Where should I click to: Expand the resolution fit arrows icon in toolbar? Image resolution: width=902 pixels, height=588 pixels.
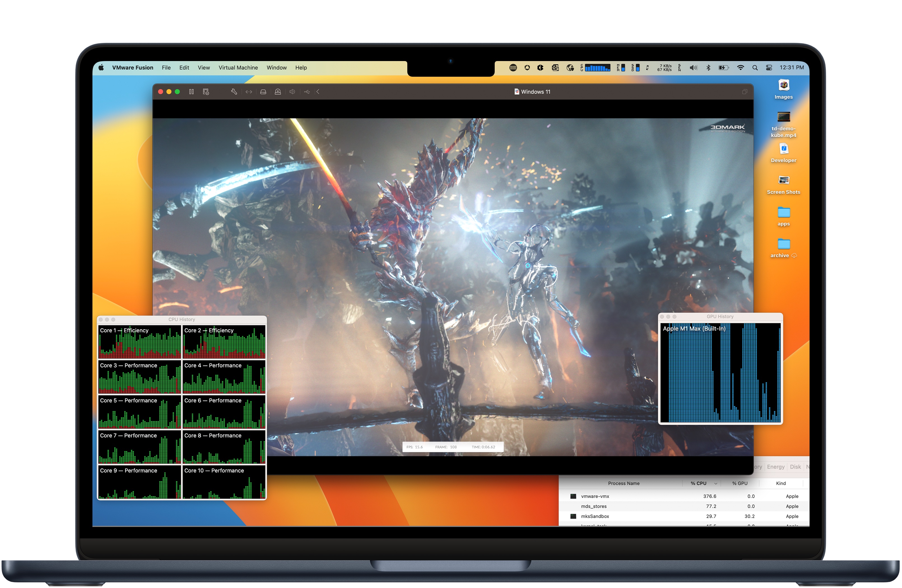pos(249,91)
